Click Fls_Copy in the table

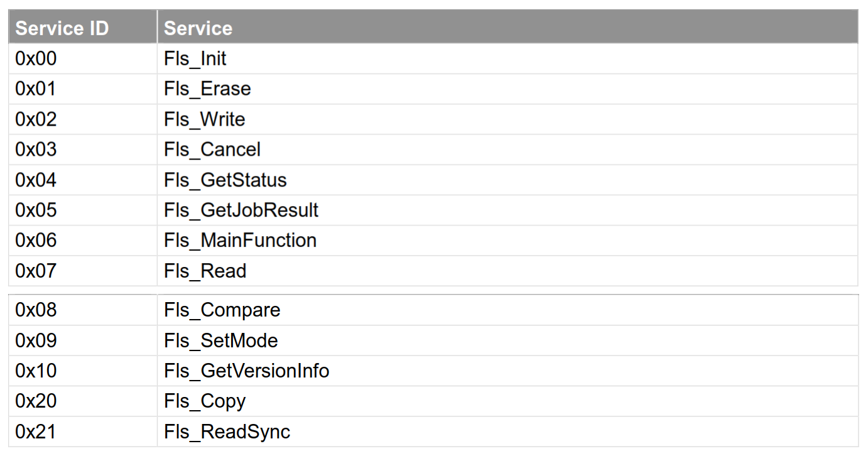[x=205, y=401]
